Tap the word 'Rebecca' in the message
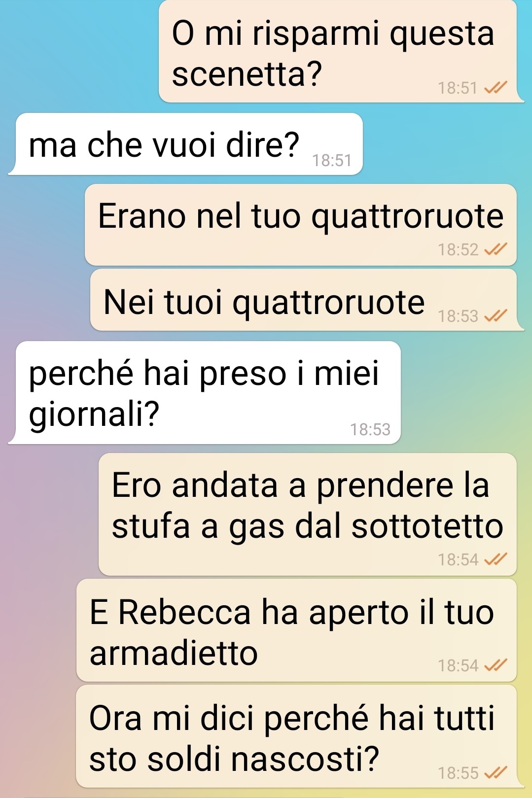 [x=185, y=612]
